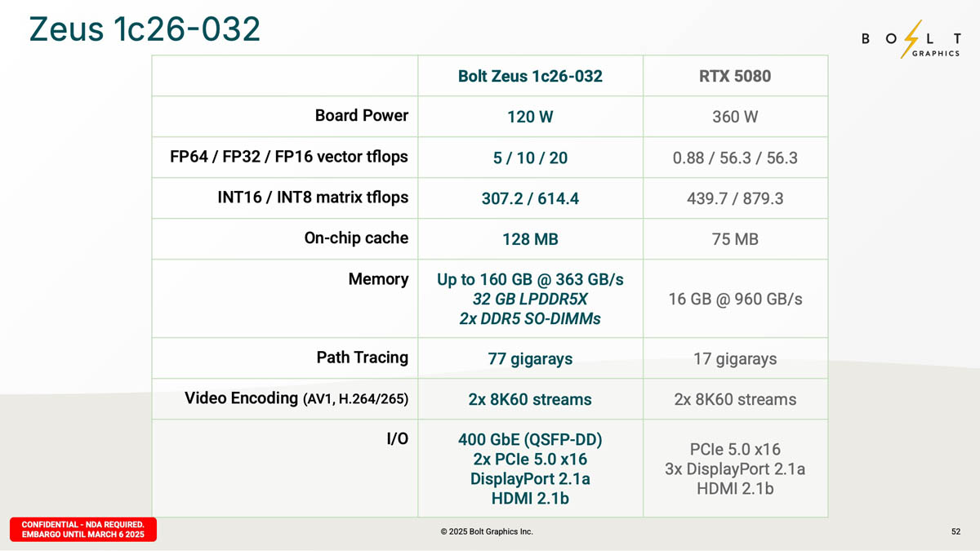This screenshot has height=551, width=980.
Task: Click Bolt Zeus 'HDMI 2.1b' line
Action: 530,499
